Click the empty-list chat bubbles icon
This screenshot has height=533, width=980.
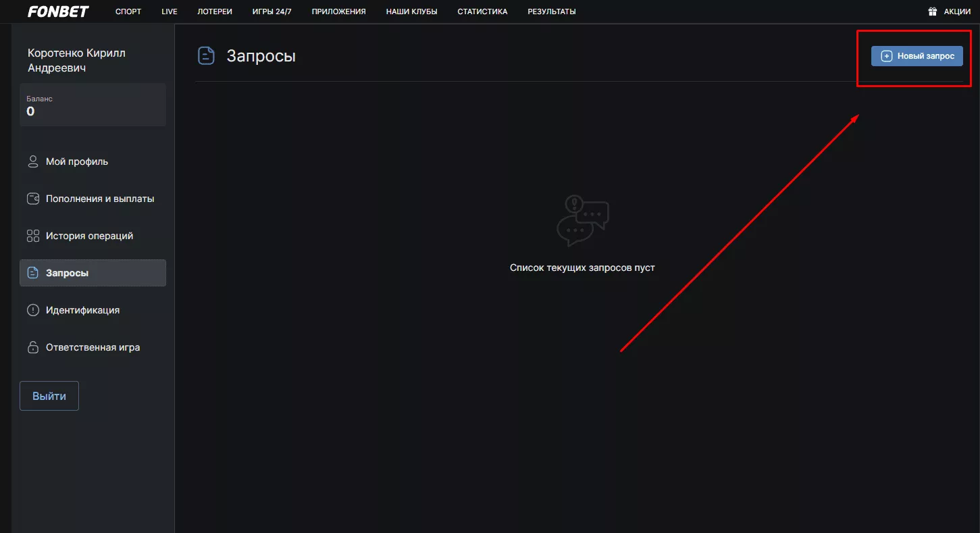[582, 221]
